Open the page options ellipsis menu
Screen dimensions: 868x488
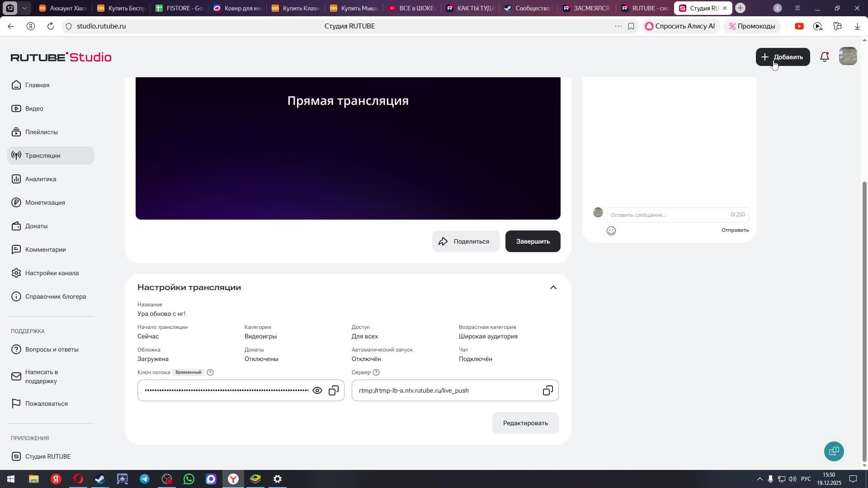click(618, 26)
